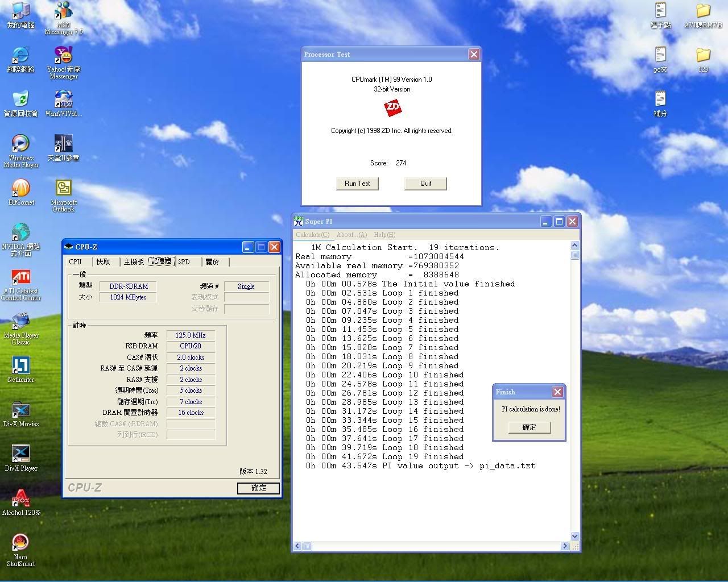The height and width of the screenshot is (582, 728).
Task: Confirm 確定 in the Finish dialog
Action: click(529, 427)
